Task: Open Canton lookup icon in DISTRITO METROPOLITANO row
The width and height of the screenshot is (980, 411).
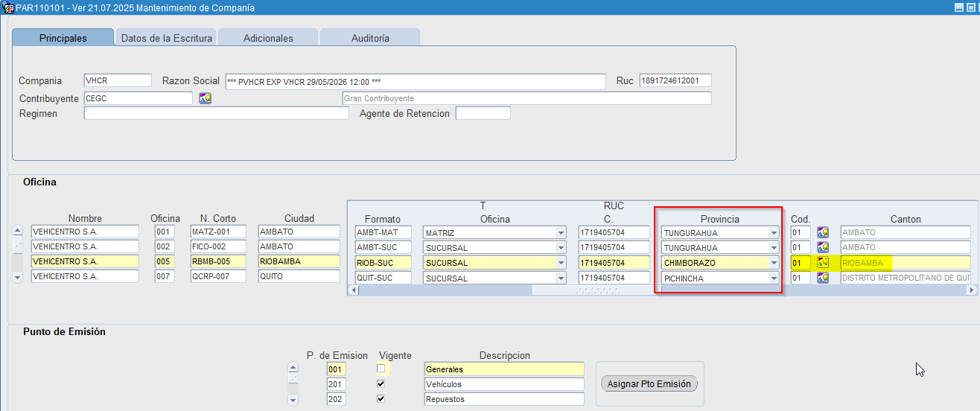Action: click(823, 278)
